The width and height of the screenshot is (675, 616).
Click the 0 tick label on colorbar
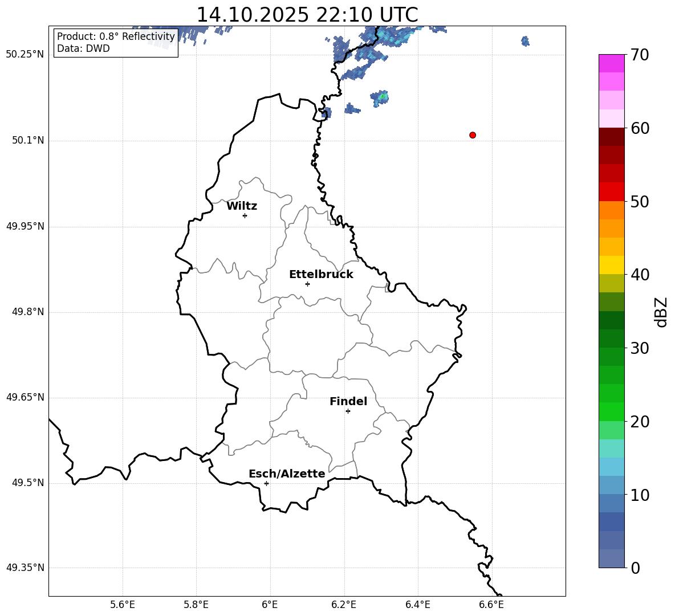click(x=636, y=568)
